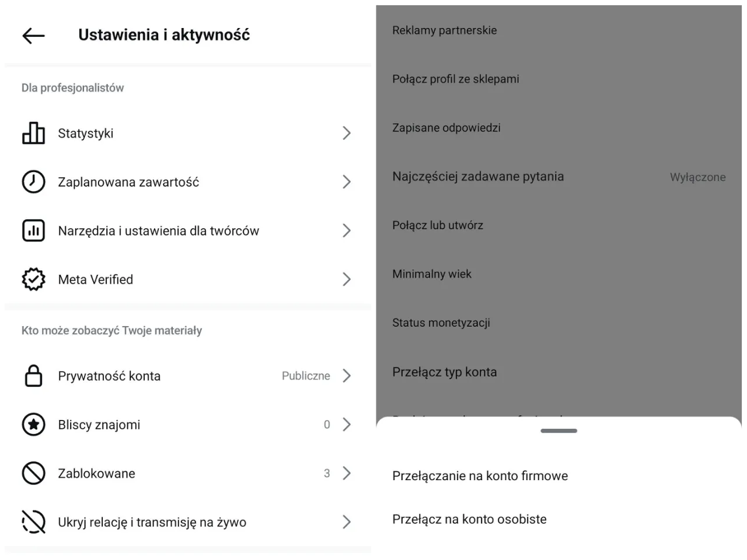Click the Meta Verified badge icon
The width and height of the screenshot is (747, 560).
tap(33, 279)
